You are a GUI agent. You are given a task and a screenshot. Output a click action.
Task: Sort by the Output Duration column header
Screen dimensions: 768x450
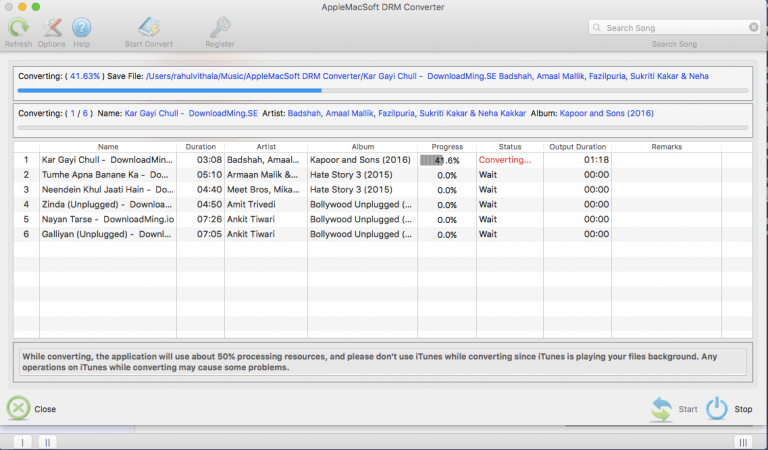coord(577,147)
